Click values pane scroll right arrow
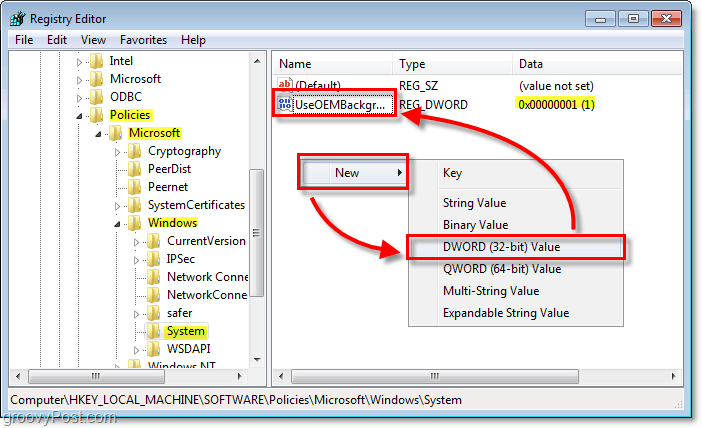The image size is (702, 428). [x=674, y=377]
